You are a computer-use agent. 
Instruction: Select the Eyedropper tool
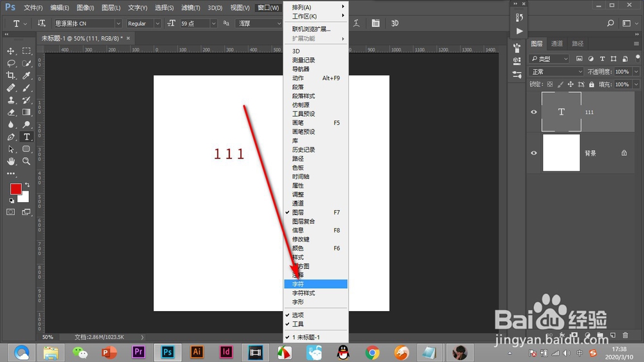26,75
